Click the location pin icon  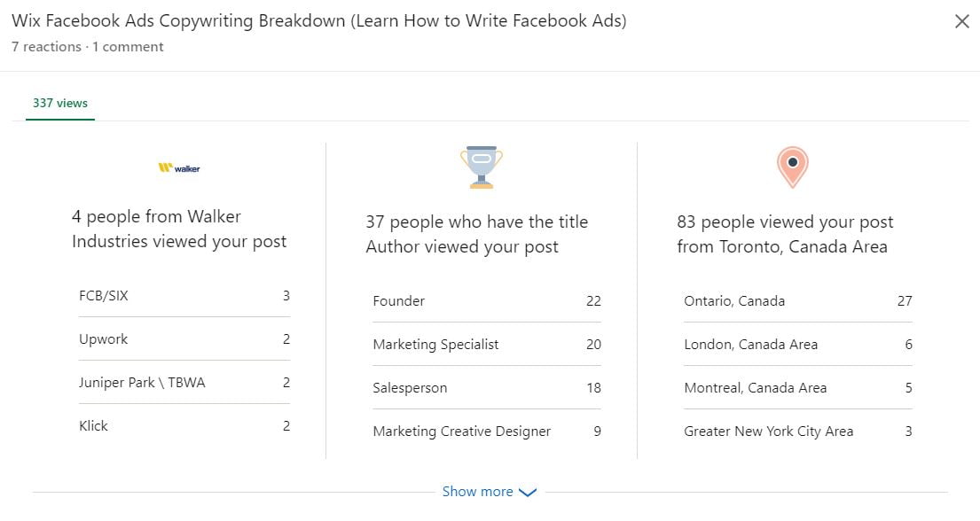pos(793,167)
